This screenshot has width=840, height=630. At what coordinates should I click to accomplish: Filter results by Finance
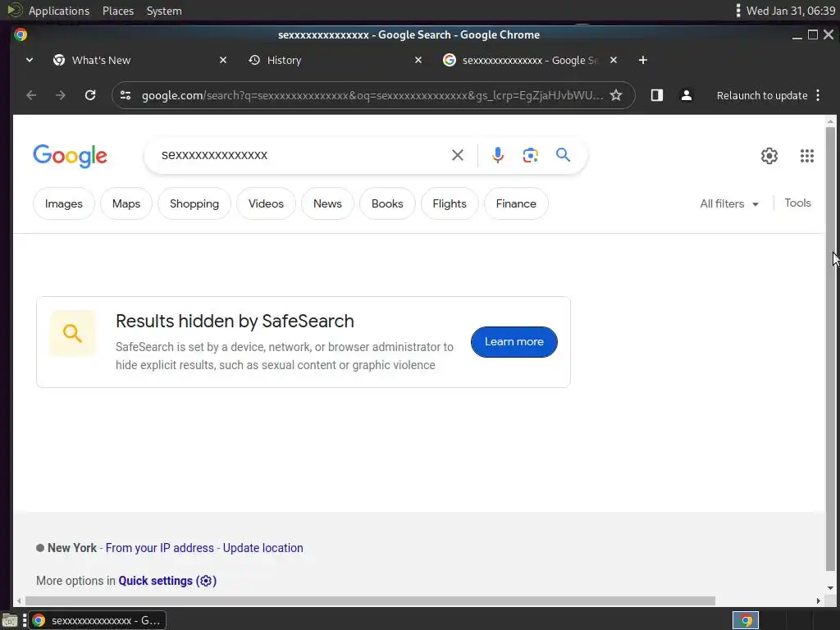(516, 203)
